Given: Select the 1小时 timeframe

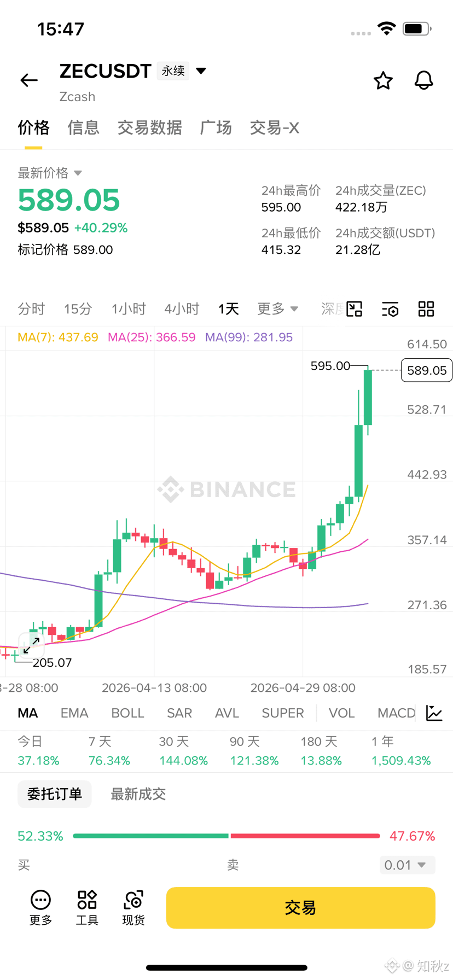Looking at the screenshot, I should (129, 309).
